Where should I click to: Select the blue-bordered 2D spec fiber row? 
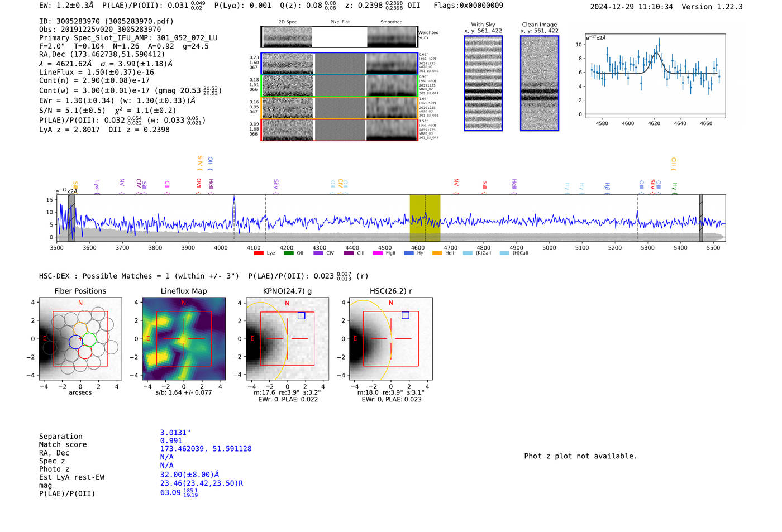pyautogui.click(x=339, y=64)
